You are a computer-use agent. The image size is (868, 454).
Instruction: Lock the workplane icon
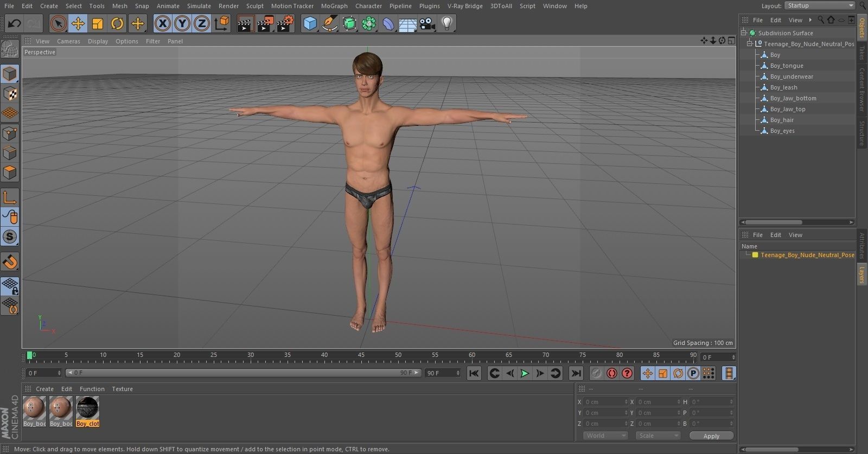10,286
